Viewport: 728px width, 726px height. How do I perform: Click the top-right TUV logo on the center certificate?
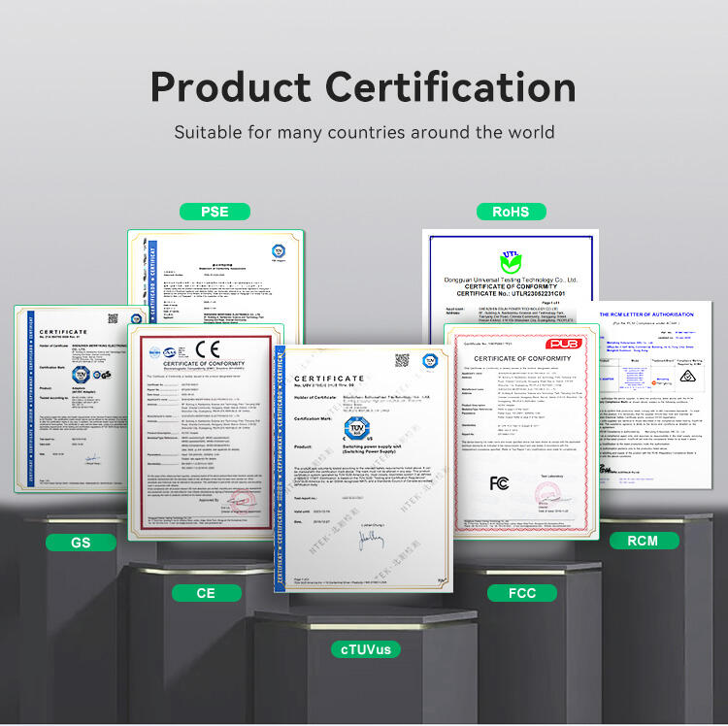430,361
